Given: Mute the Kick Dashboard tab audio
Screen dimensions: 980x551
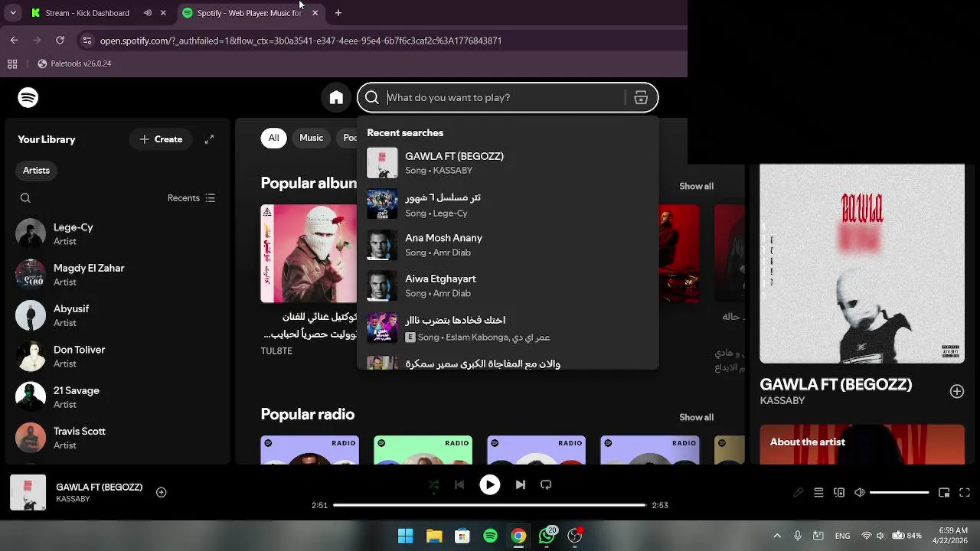Looking at the screenshot, I should click(148, 13).
